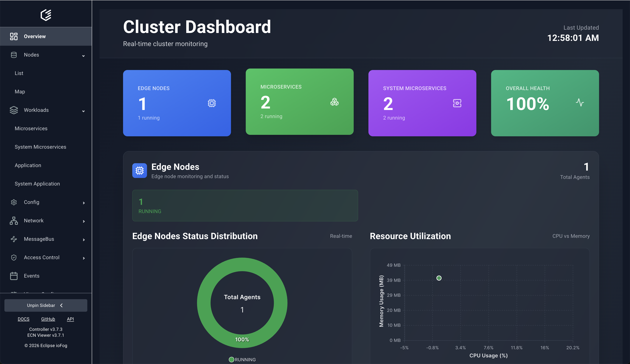
Task: Click the data point in Resource Utilization chart
Action: (439, 278)
